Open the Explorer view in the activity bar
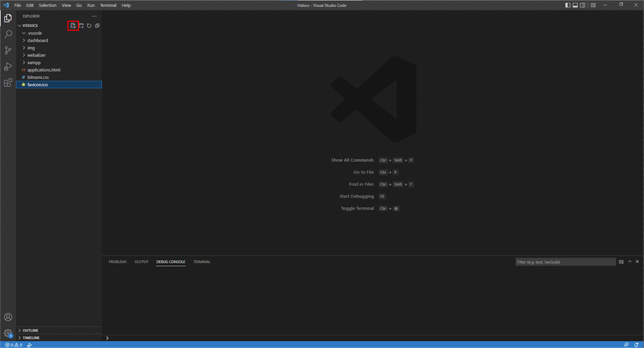644x348 pixels. (x=8, y=18)
